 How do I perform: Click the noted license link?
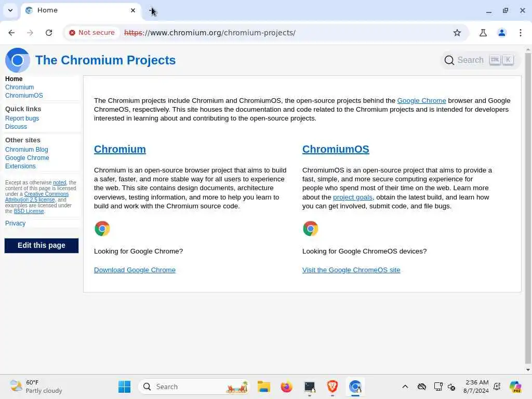tap(59, 182)
